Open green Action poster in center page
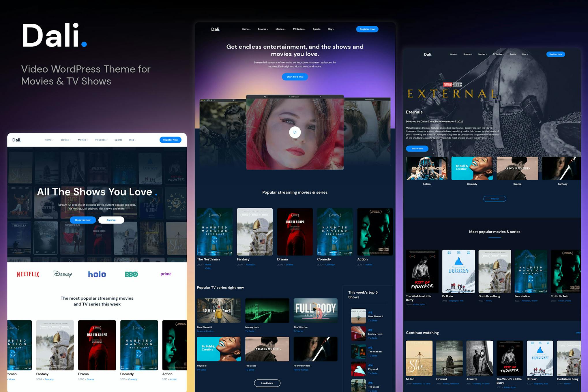This screenshot has width=588, height=392. point(375,232)
